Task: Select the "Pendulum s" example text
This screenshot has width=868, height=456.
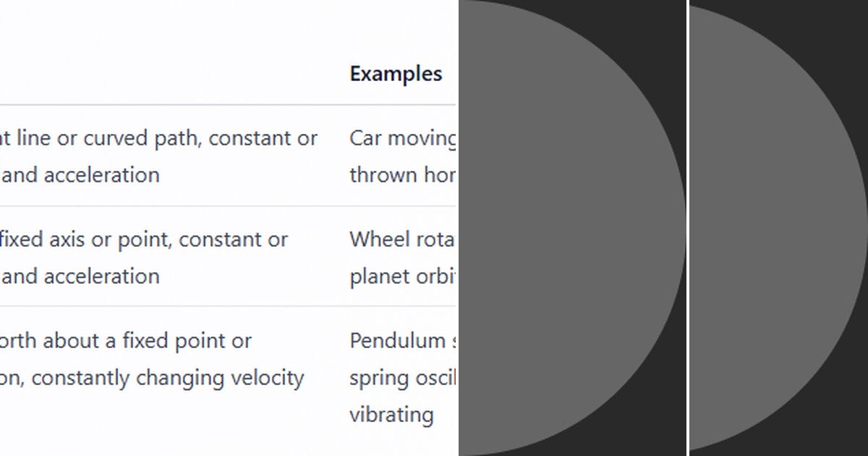Action: (404, 340)
